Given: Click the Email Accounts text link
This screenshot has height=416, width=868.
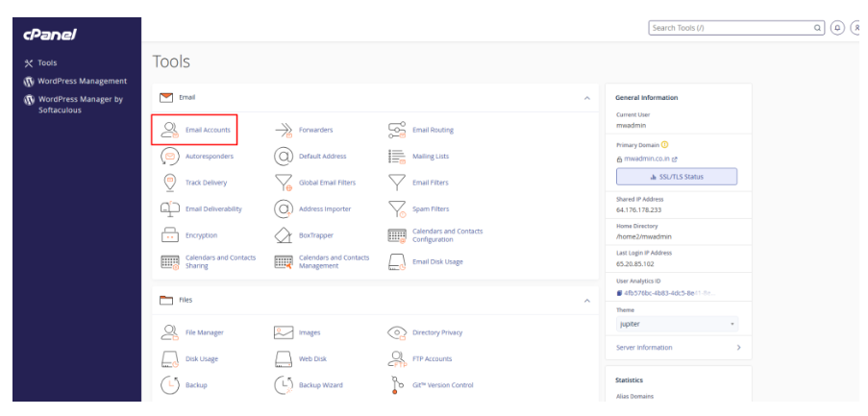Looking at the screenshot, I should point(208,130).
